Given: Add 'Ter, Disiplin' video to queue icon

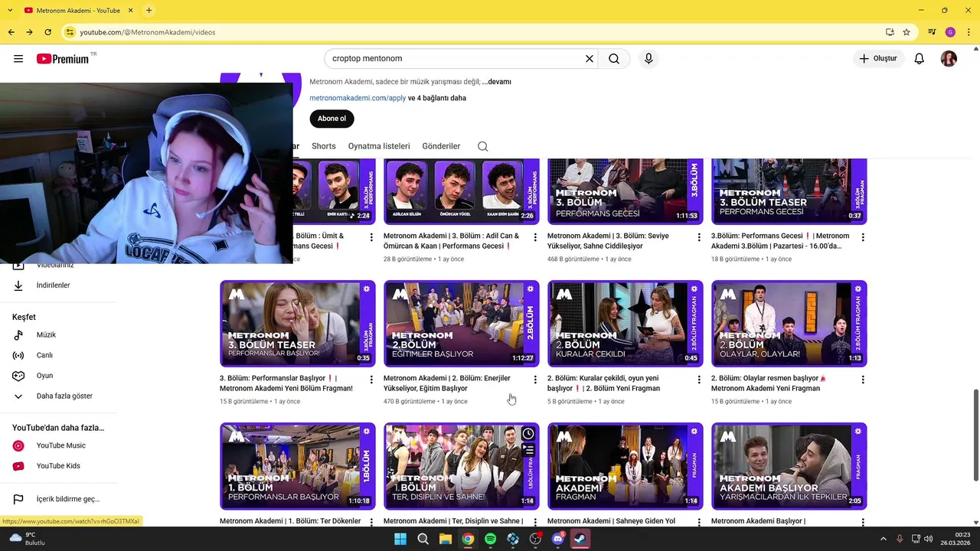Looking at the screenshot, I should tap(528, 450).
